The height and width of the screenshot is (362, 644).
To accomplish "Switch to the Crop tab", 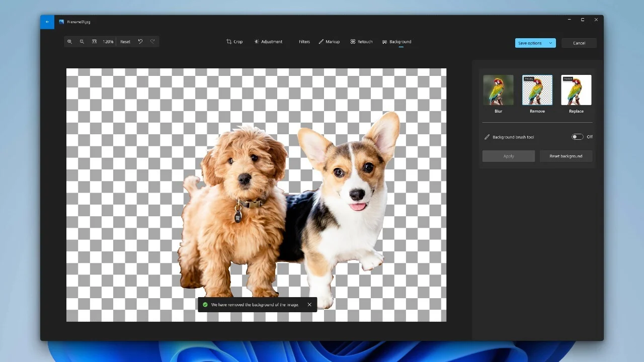I will (x=234, y=42).
